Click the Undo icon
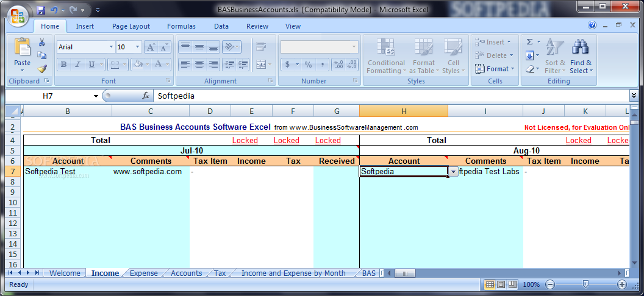This screenshot has height=296, width=644. point(54,9)
